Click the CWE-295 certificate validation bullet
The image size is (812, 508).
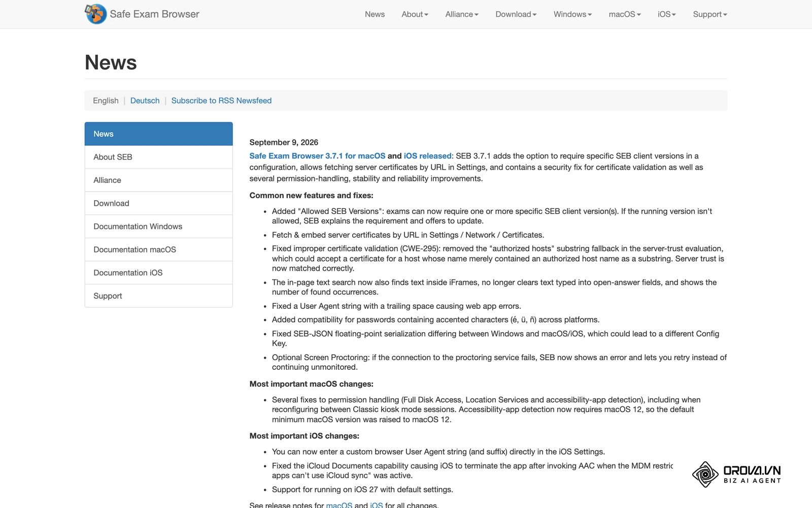point(498,259)
